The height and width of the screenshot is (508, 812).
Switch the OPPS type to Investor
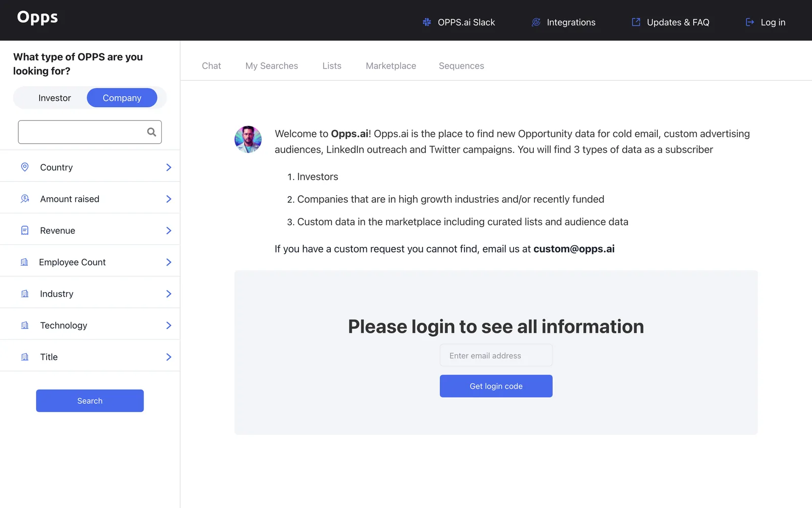click(55, 98)
